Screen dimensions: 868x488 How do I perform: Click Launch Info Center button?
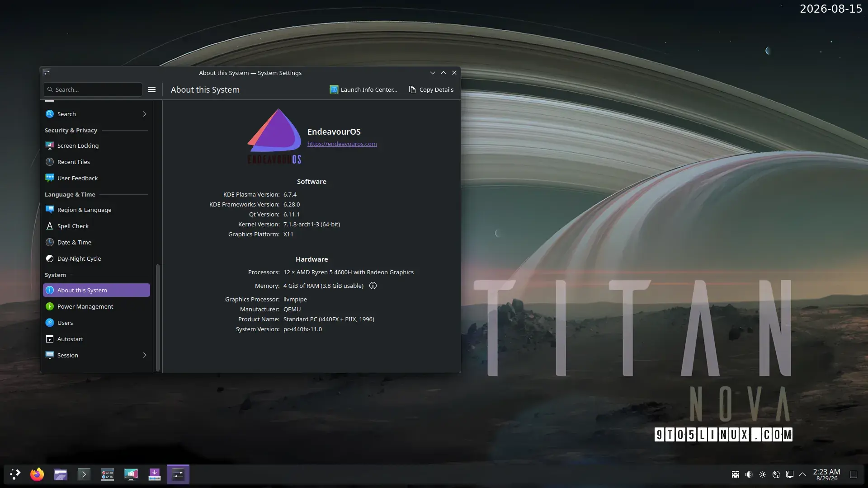tap(363, 89)
